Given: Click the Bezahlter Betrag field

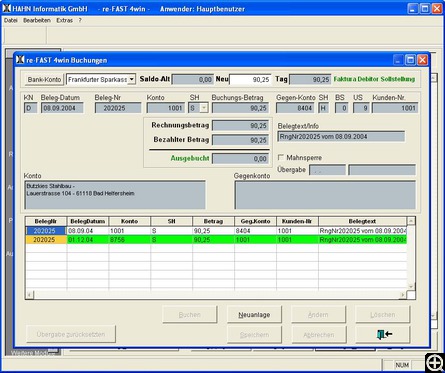Looking at the screenshot, I should pyautogui.click(x=240, y=140).
